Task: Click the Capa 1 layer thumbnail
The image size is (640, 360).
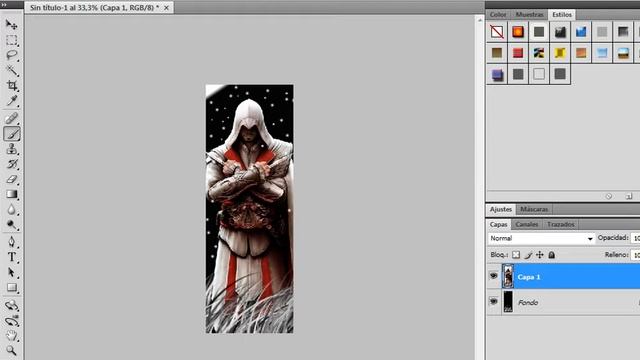Action: pyautogui.click(x=508, y=276)
